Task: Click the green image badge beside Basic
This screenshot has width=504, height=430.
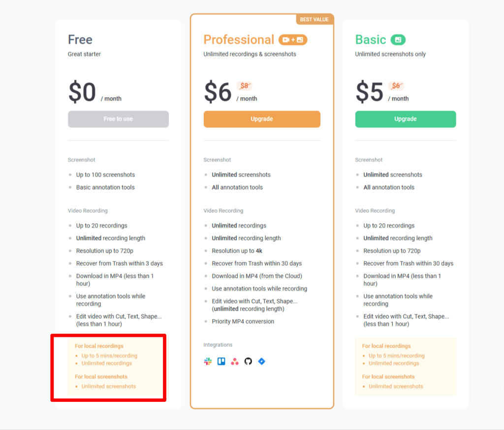Action: pyautogui.click(x=398, y=40)
